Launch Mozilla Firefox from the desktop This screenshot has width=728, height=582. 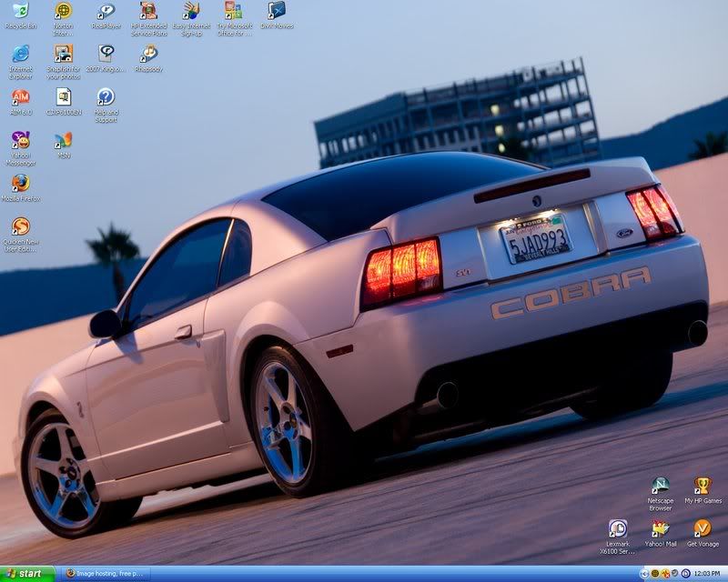click(x=20, y=184)
